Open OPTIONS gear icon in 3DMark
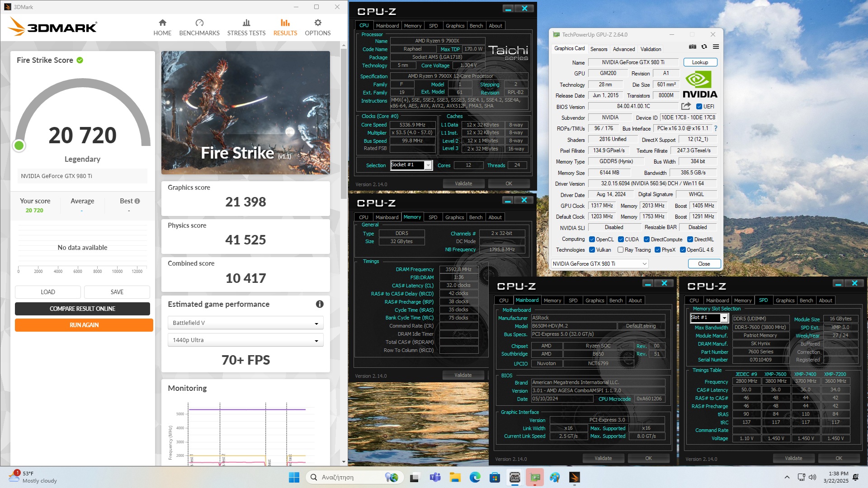 click(x=318, y=23)
